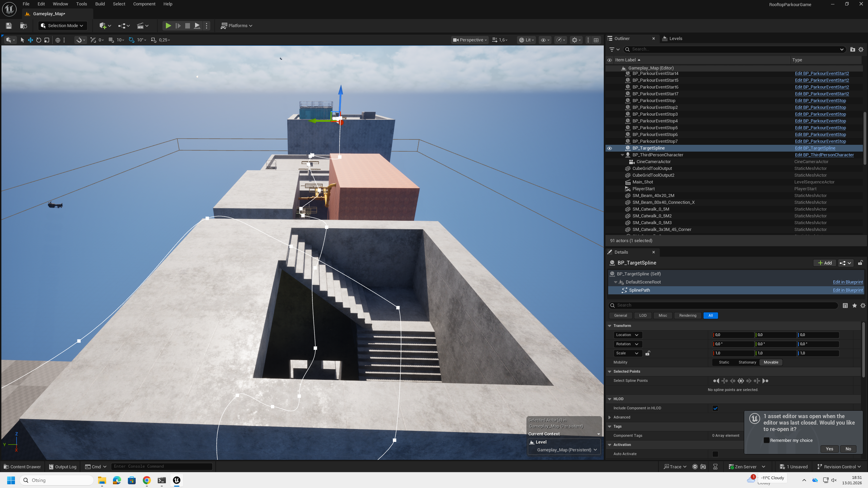The width and height of the screenshot is (868, 488).
Task: Select the translate move tool
Action: pos(31,40)
